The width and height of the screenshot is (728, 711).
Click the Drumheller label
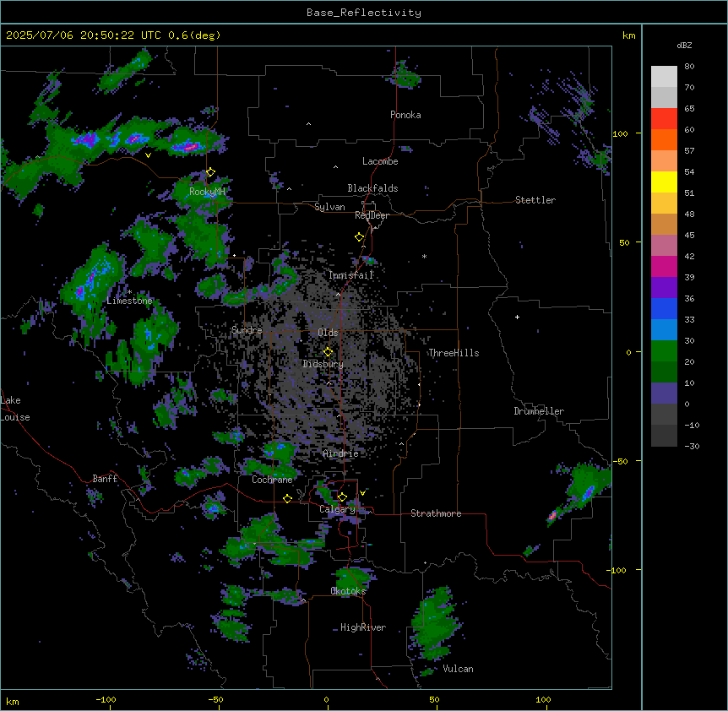[539, 411]
